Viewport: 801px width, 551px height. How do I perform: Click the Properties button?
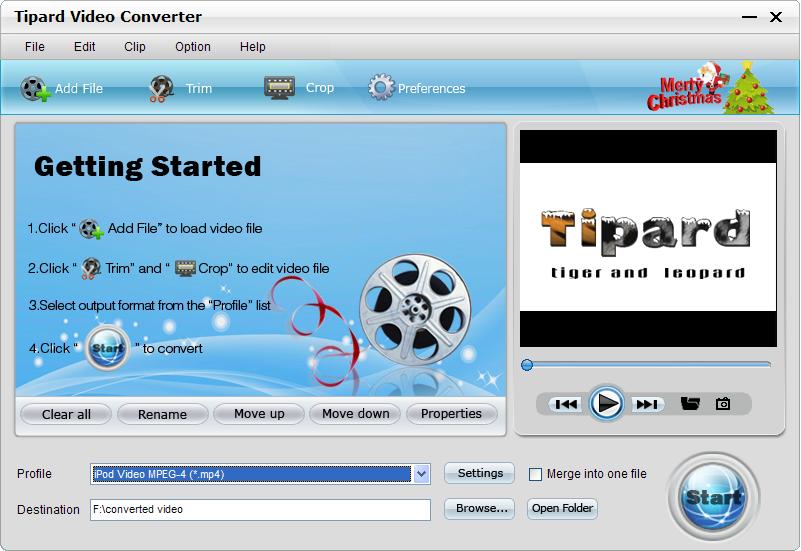pyautogui.click(x=452, y=414)
